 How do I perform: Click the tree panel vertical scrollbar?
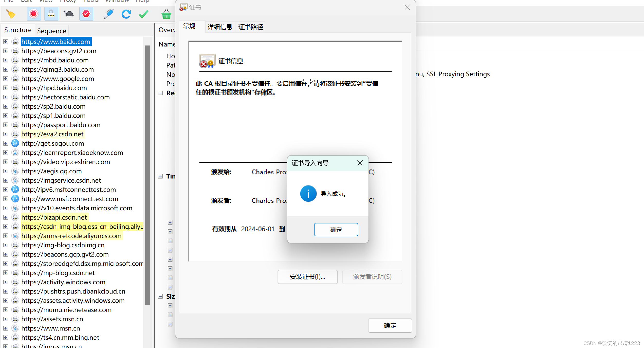(x=148, y=175)
